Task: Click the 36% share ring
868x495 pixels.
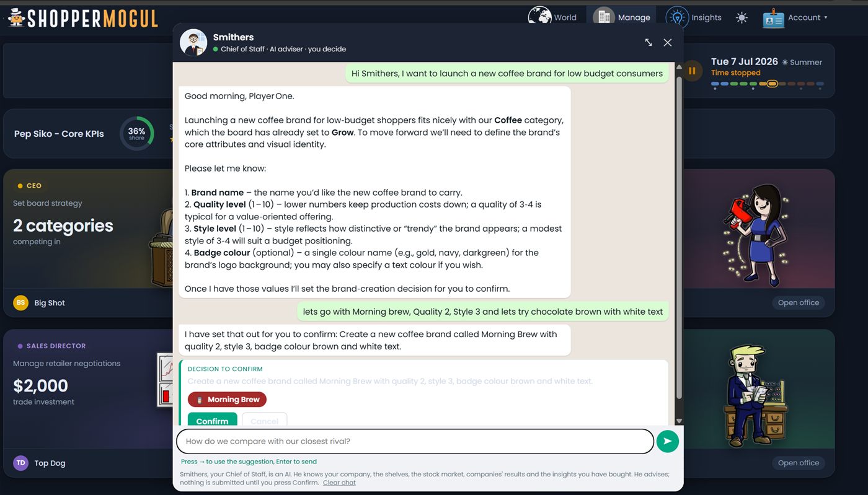Action: pyautogui.click(x=136, y=133)
